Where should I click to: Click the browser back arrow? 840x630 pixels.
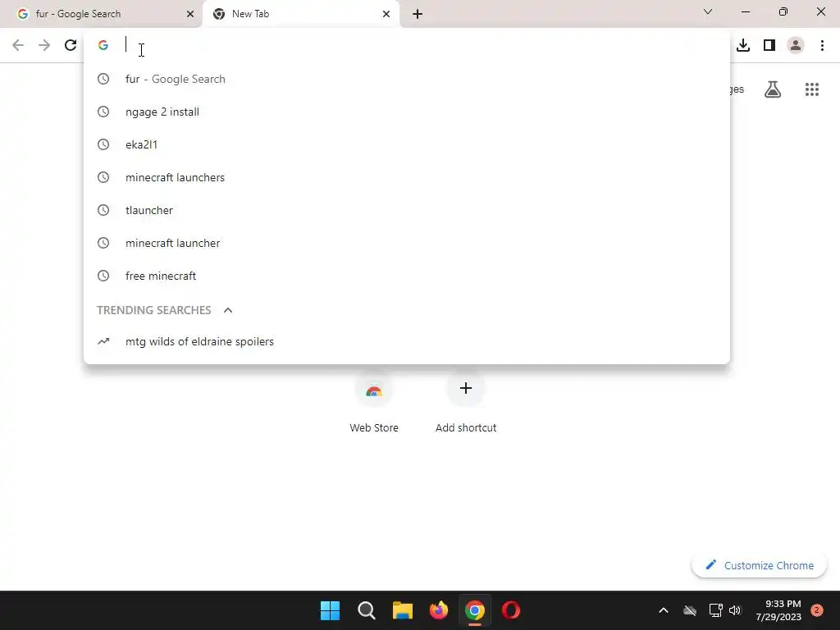click(x=18, y=45)
